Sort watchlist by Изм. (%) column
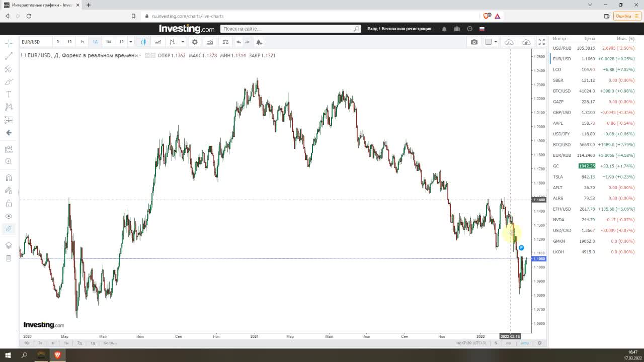 click(625, 39)
